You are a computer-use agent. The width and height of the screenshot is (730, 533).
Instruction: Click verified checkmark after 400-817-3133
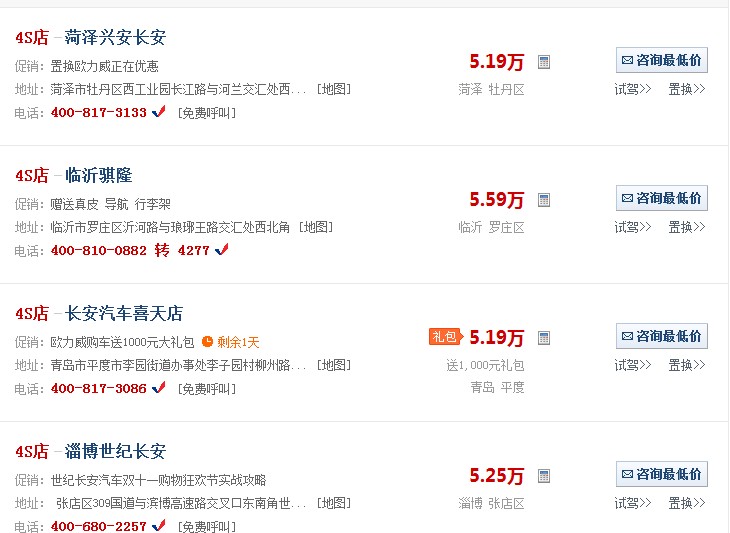[x=159, y=112]
